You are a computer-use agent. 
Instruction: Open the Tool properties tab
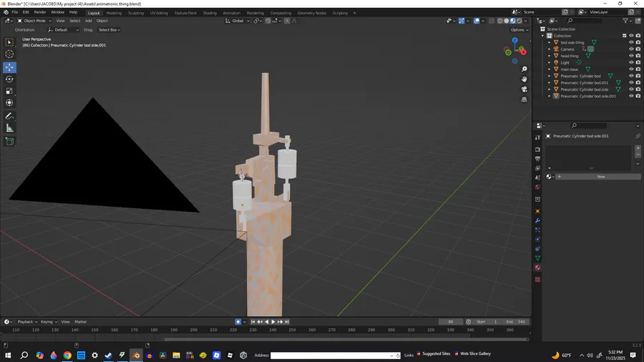point(537,137)
